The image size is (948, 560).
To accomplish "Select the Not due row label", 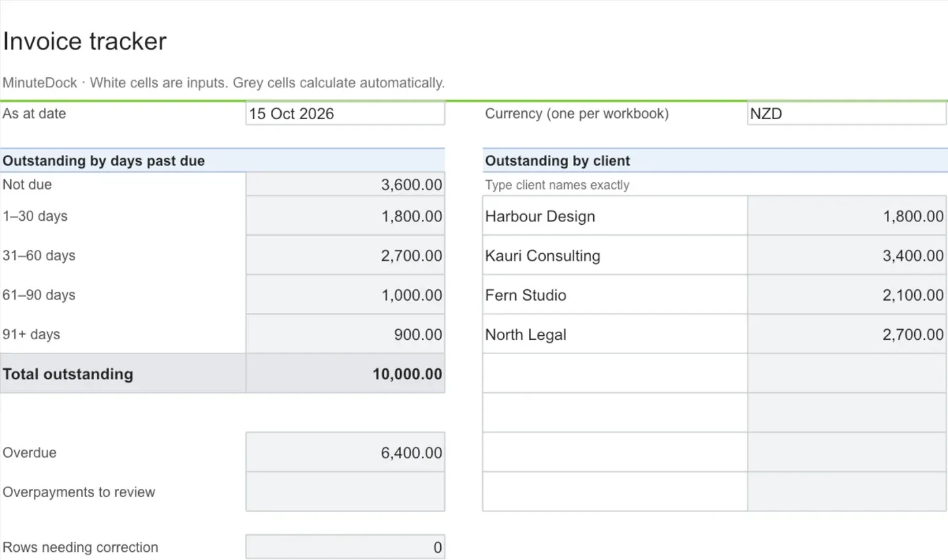I will tap(27, 184).
